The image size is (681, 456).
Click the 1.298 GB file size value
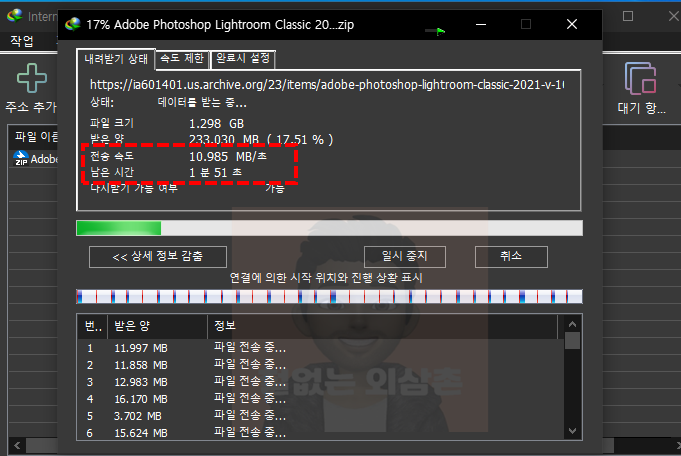click(216, 124)
